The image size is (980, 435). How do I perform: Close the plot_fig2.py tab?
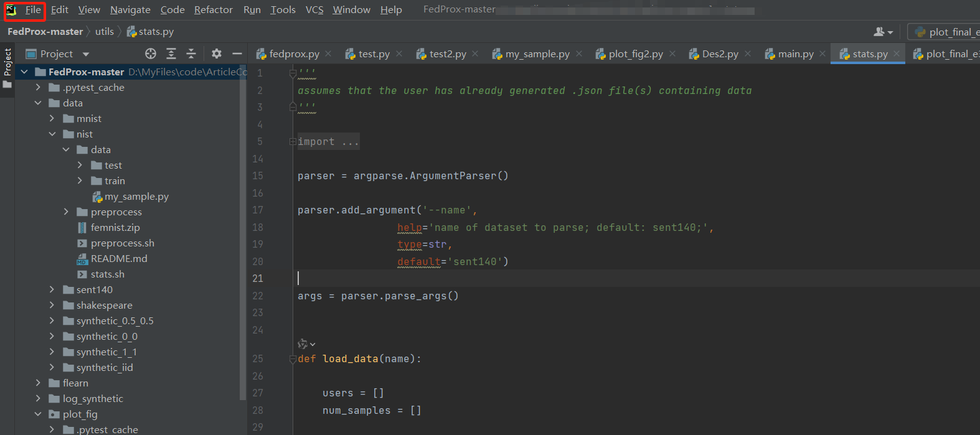coord(672,54)
